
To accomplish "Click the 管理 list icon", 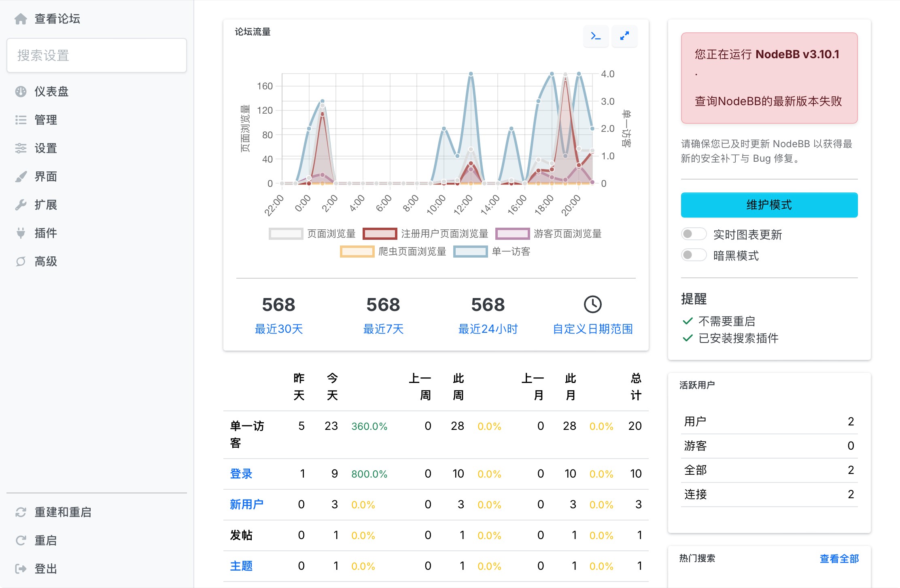I will pos(21,120).
